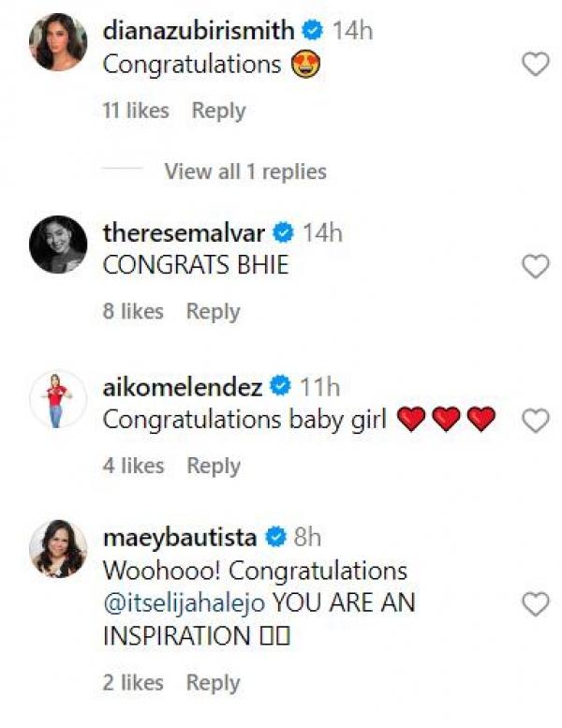This screenshot has width=562, height=728.
Task: Like maeybautista's comment using heart icon
Action: (535, 604)
